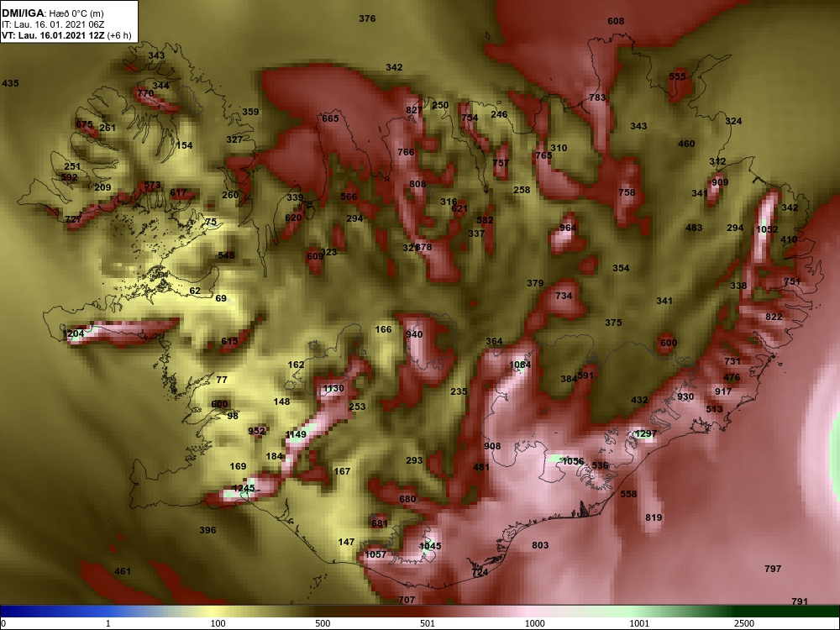Click the 751 height value
The height and width of the screenshot is (630, 840).
click(792, 281)
